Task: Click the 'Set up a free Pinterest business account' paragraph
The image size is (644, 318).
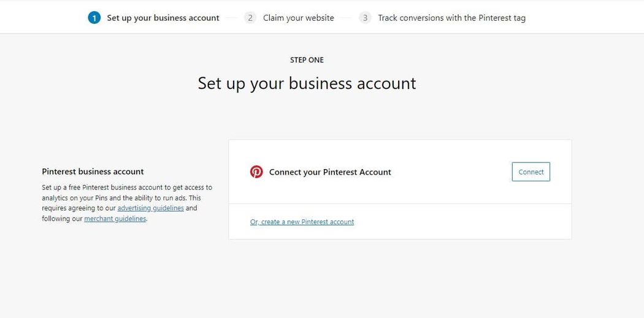Action: coord(128,203)
